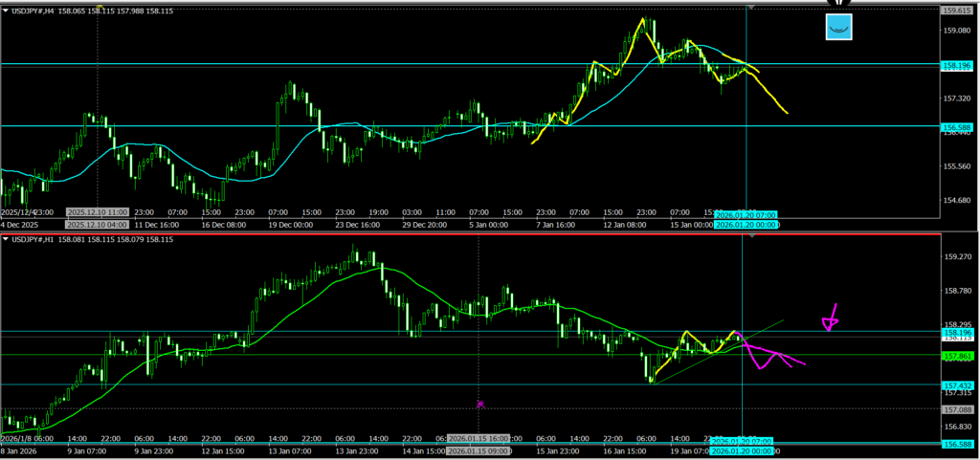Click the 157.861 green price label on H1 axis
This screenshot has height=460, width=980.
958,355
